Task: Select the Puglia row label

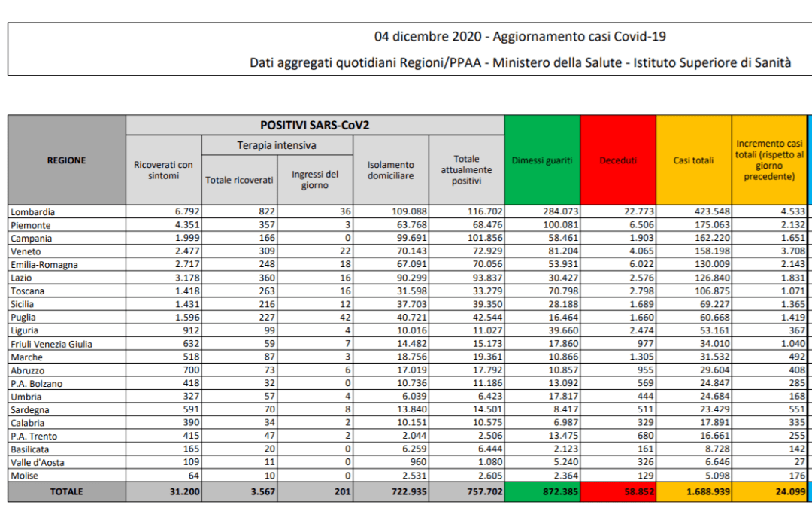Action: [x=23, y=318]
